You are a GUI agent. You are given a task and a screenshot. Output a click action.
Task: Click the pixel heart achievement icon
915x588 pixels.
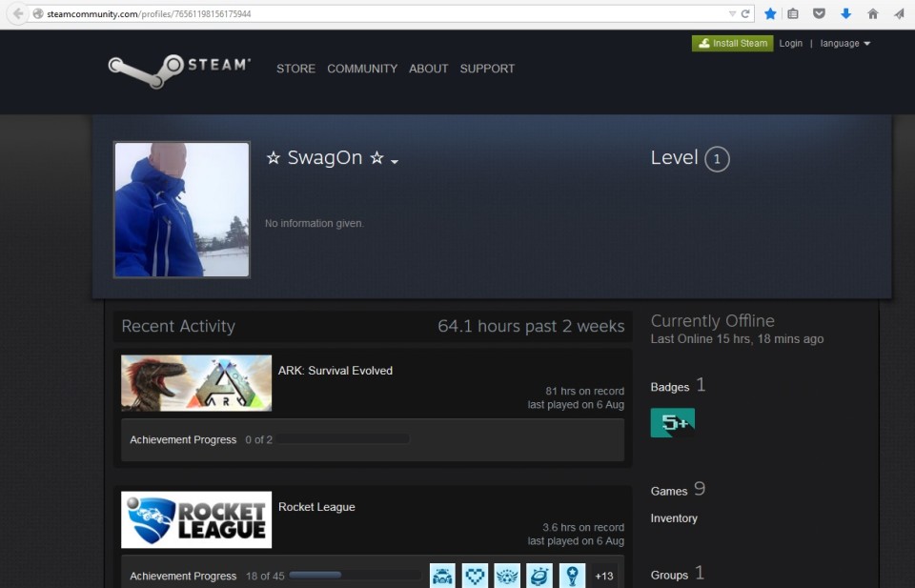pyautogui.click(x=475, y=576)
